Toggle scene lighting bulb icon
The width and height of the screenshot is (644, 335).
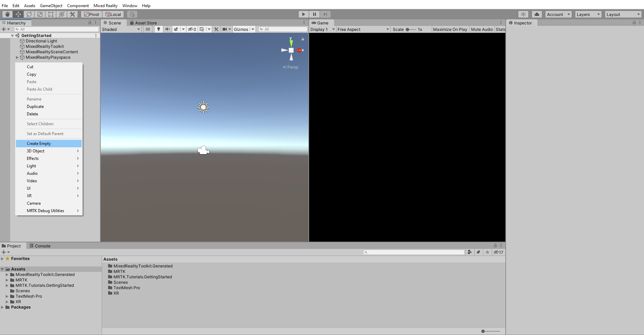click(x=159, y=29)
